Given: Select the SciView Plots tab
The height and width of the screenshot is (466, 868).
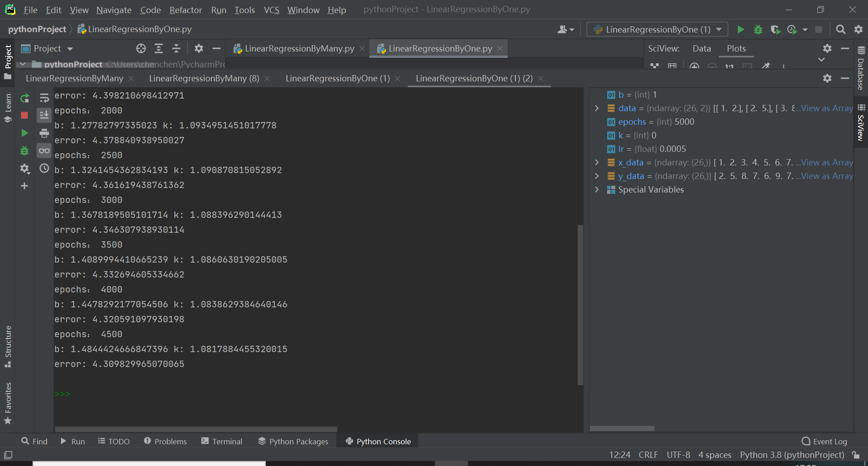Looking at the screenshot, I should [x=736, y=48].
